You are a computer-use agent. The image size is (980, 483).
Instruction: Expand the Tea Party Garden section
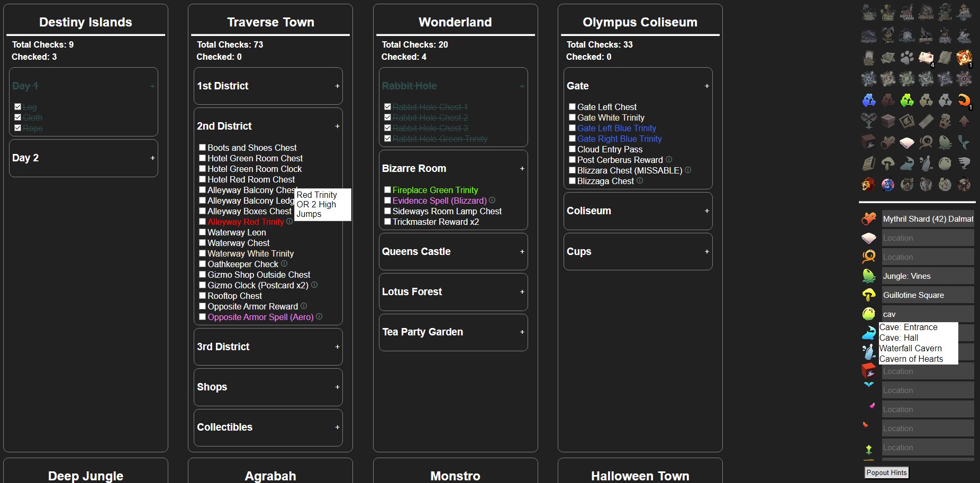(x=522, y=332)
